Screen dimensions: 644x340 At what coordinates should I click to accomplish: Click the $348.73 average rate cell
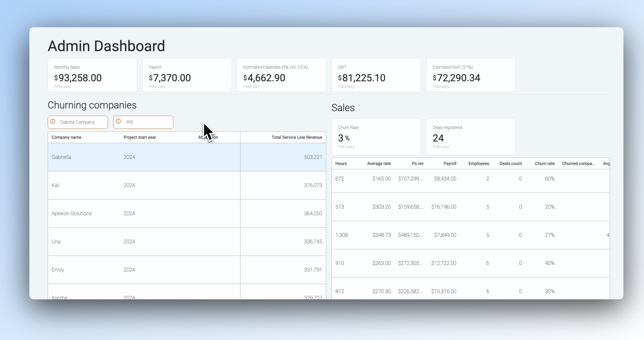382,235
